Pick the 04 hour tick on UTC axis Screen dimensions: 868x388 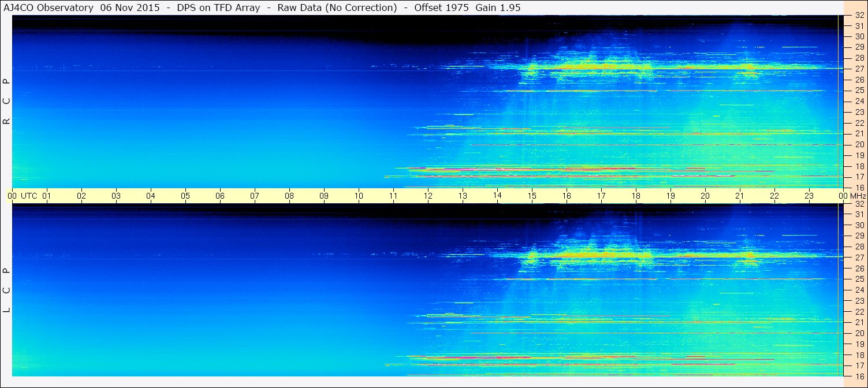151,196
